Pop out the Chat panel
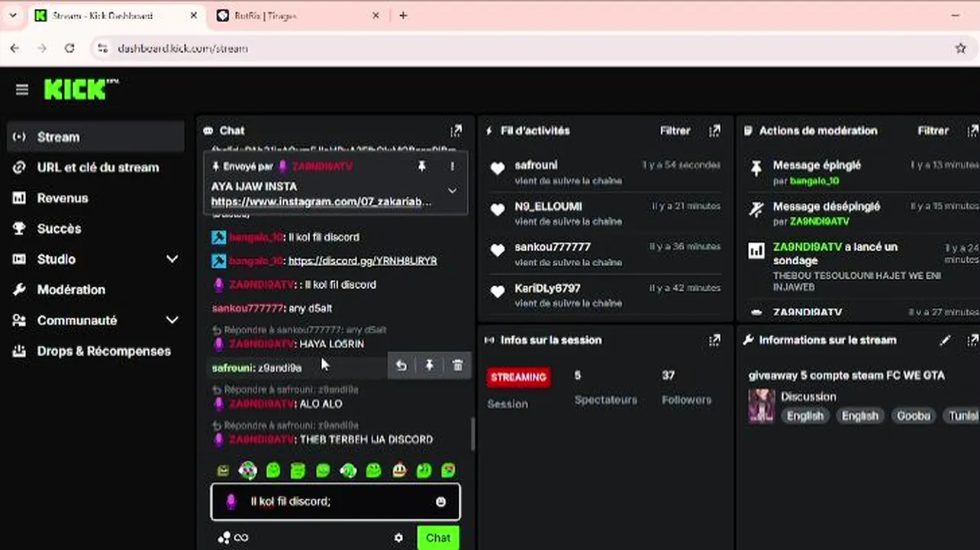The width and height of the screenshot is (980, 550). point(456,131)
